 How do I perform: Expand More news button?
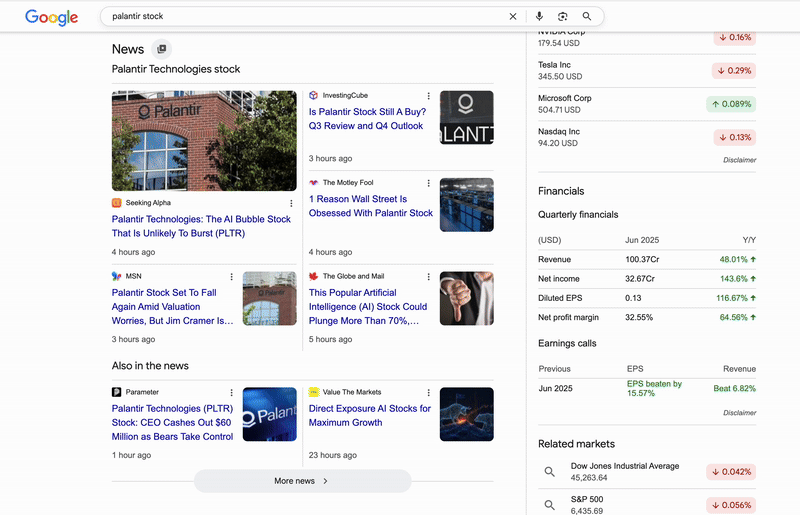(303, 481)
